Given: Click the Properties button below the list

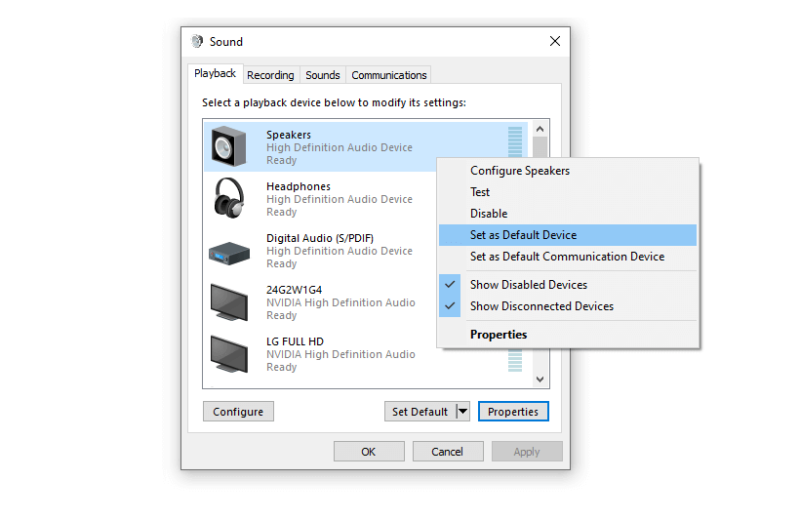Looking at the screenshot, I should 513,411.
